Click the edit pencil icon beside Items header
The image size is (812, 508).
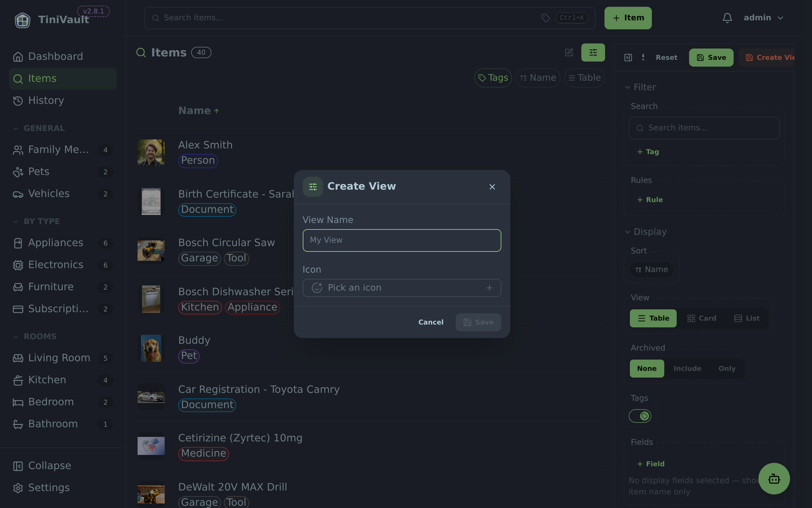tap(569, 52)
